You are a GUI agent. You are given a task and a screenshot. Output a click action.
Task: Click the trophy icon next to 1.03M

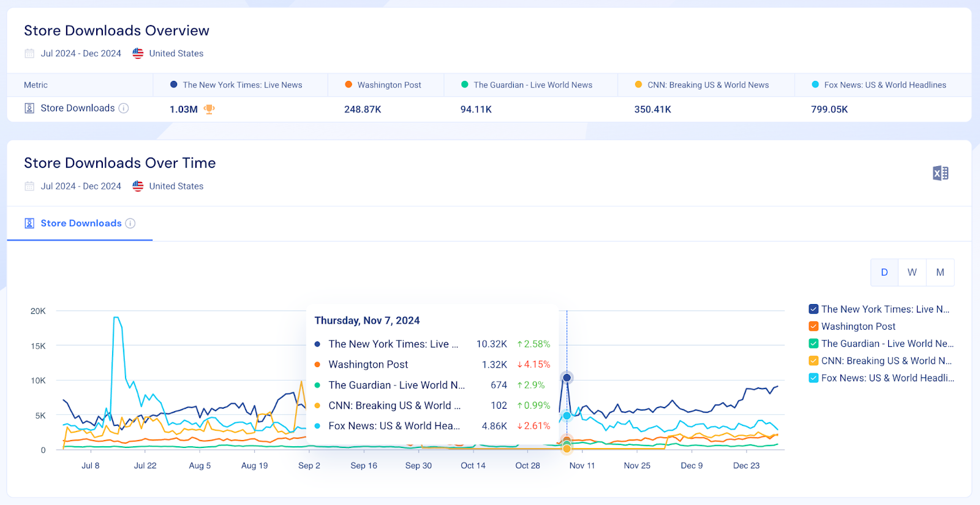[x=209, y=109]
